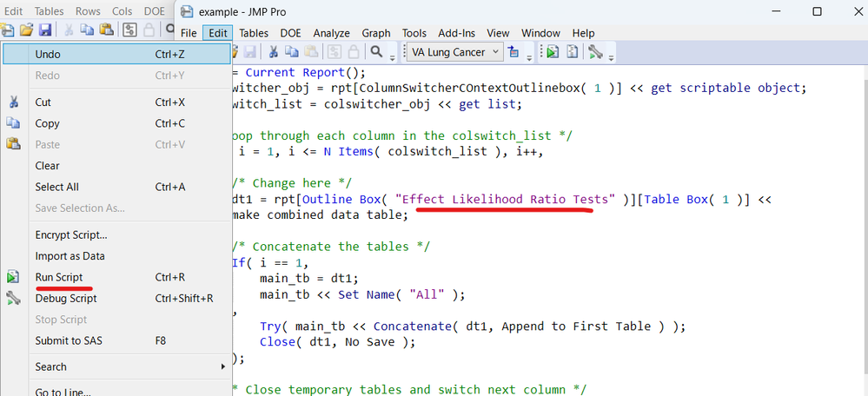868x396 pixels.
Task: Click the Run Script green-arrow toolbar icon
Action: pyautogui.click(x=552, y=52)
